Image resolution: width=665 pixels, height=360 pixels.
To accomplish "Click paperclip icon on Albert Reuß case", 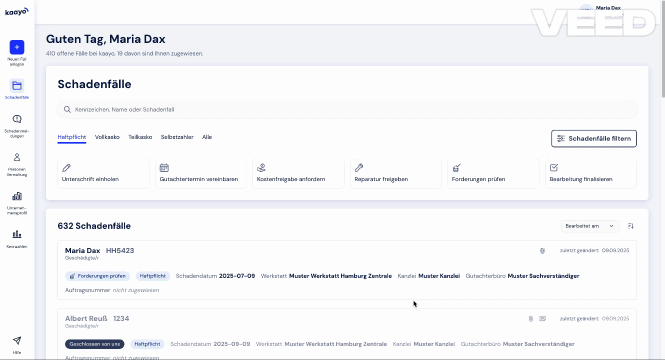I will pyautogui.click(x=531, y=318).
